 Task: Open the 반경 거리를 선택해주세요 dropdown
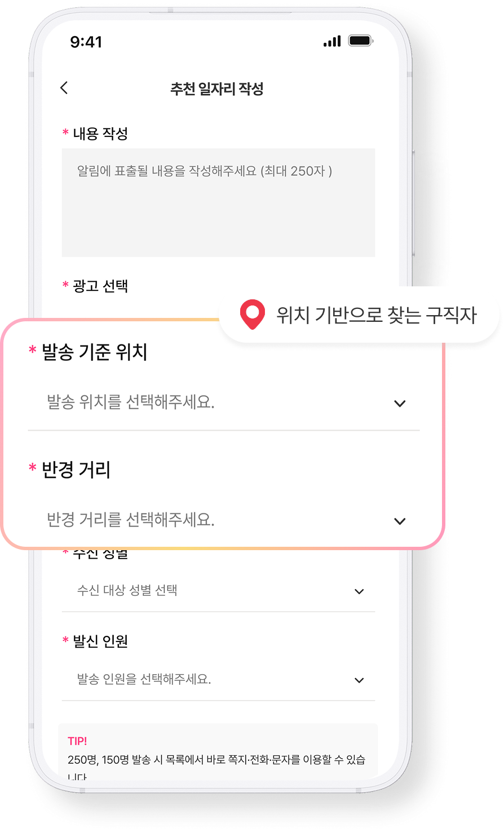[224, 520]
